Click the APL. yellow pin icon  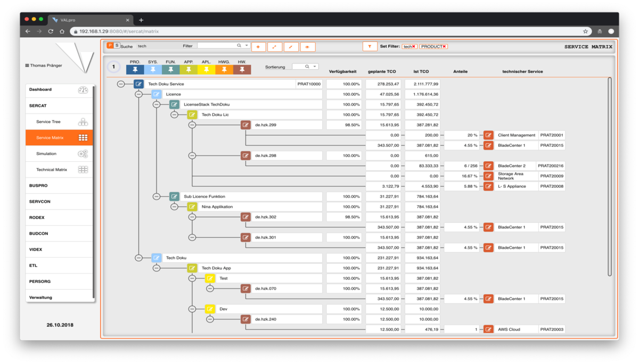tap(206, 70)
